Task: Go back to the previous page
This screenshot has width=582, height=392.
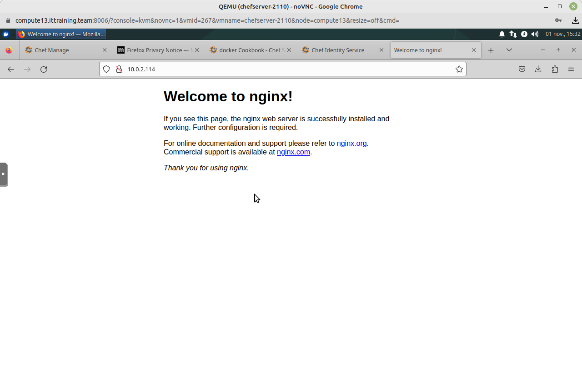Action: [x=11, y=69]
